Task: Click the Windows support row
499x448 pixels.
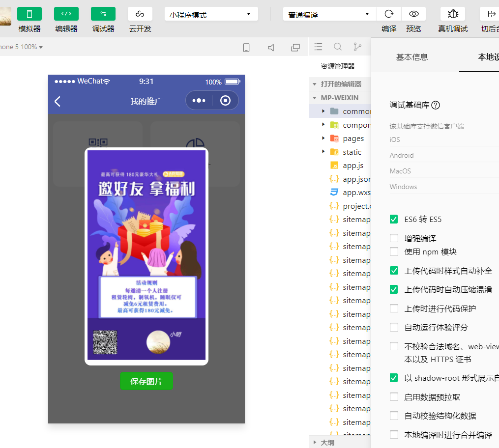Action: point(444,187)
